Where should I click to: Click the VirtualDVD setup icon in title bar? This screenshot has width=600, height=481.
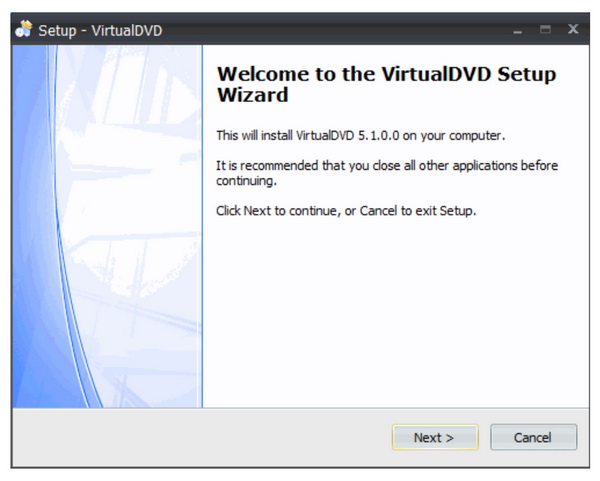25,29
